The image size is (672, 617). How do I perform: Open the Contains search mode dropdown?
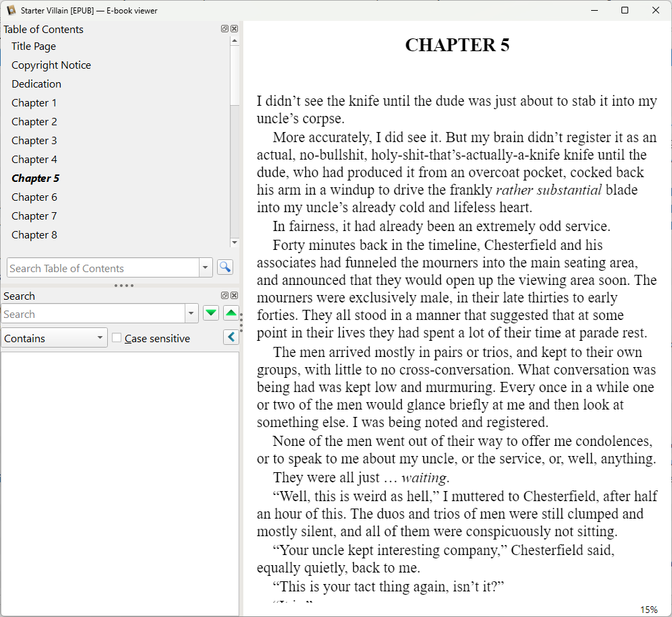tap(55, 338)
